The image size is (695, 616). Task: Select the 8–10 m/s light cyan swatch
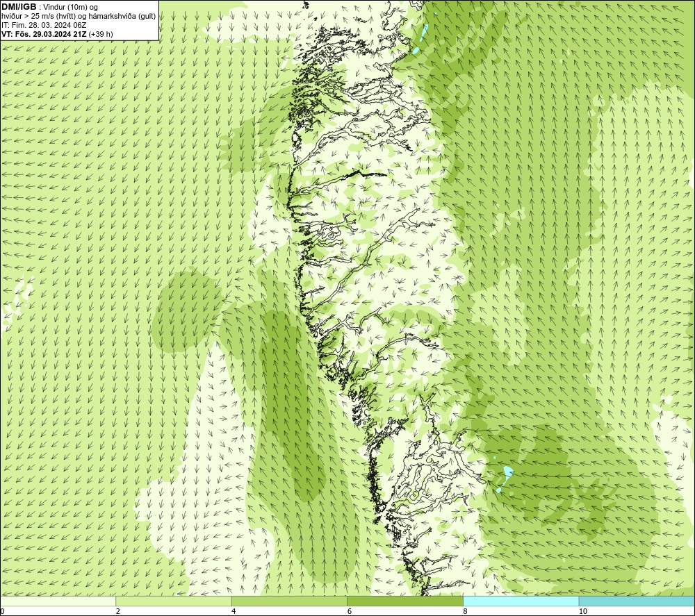521,601
